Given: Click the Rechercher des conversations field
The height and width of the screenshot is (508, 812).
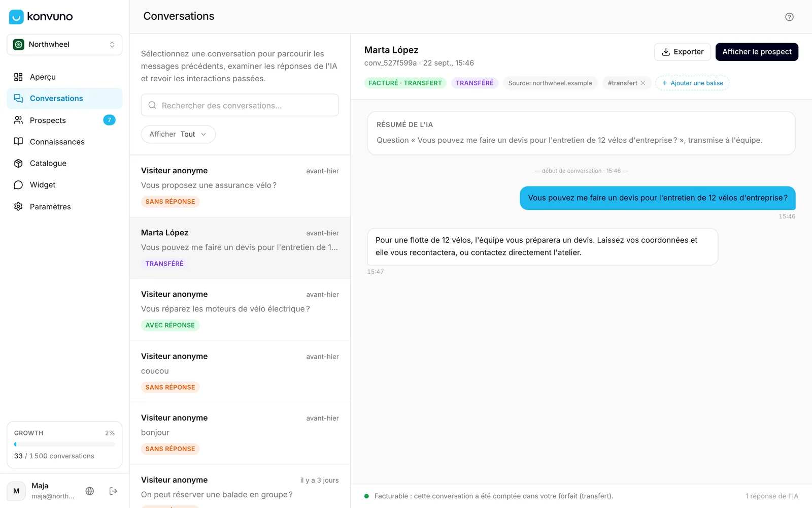Looking at the screenshot, I should [240, 105].
